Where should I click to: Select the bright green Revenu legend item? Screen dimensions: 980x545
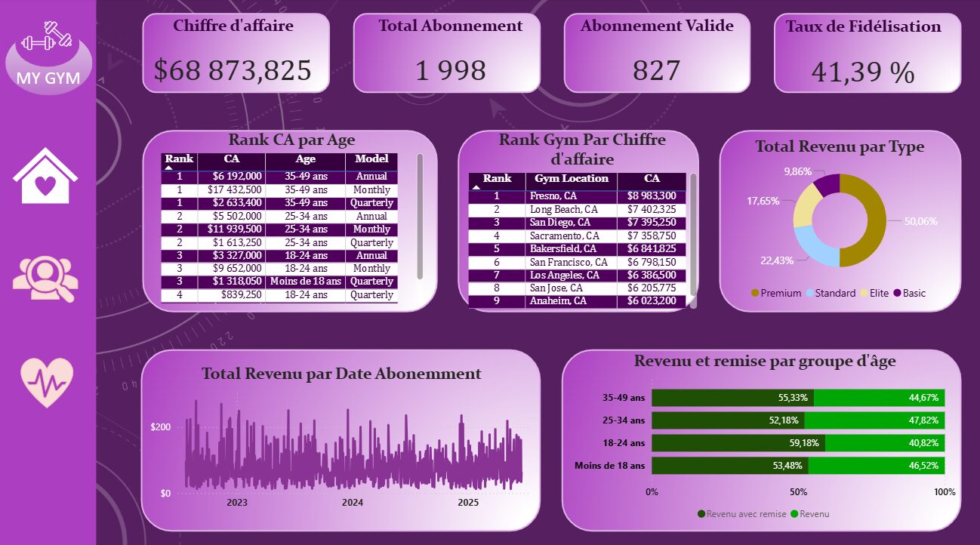pyautogui.click(x=809, y=514)
